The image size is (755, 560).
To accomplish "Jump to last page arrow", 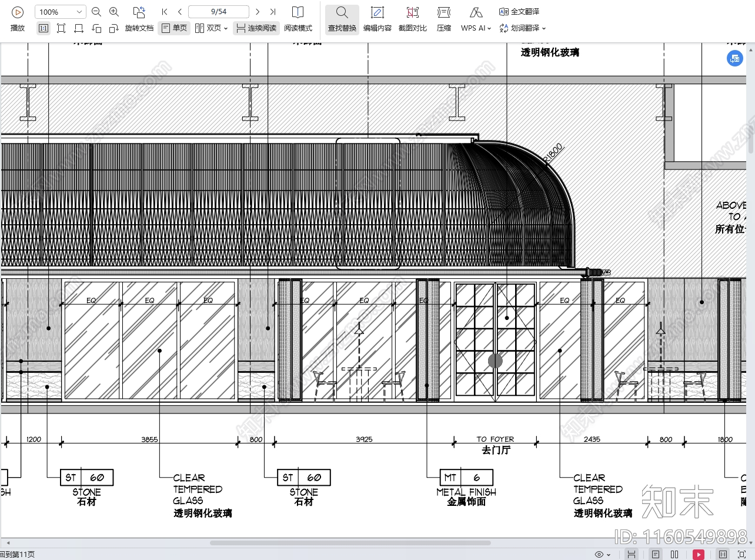I will pos(273,12).
